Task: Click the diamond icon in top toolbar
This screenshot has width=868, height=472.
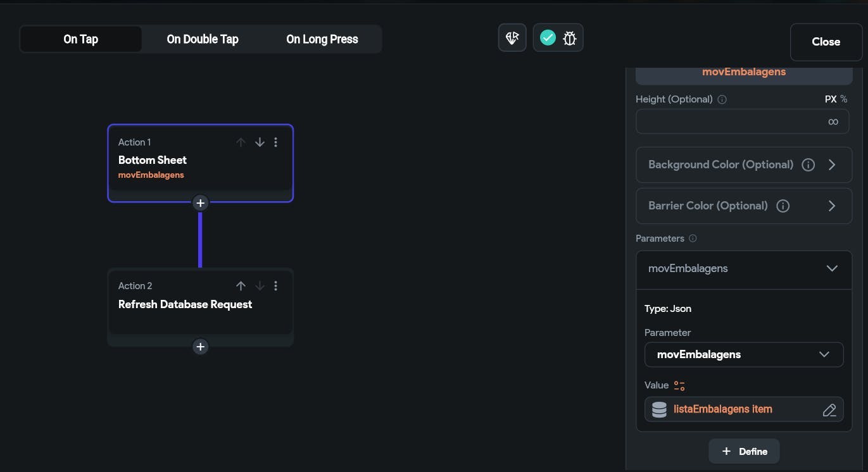Action: click(x=512, y=39)
